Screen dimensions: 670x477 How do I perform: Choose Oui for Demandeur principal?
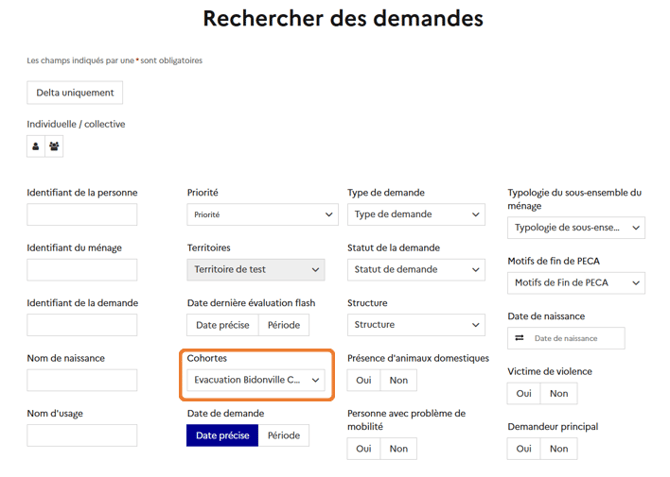[524, 449]
